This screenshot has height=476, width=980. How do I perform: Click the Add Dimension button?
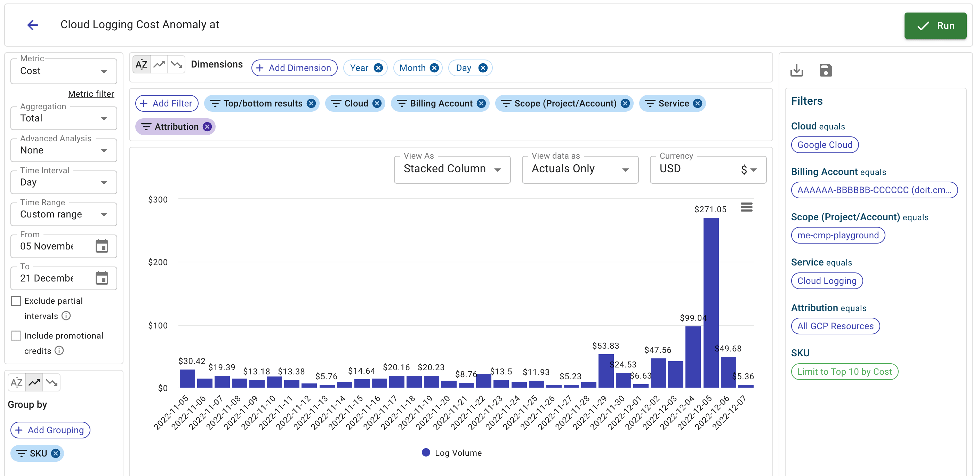click(294, 68)
